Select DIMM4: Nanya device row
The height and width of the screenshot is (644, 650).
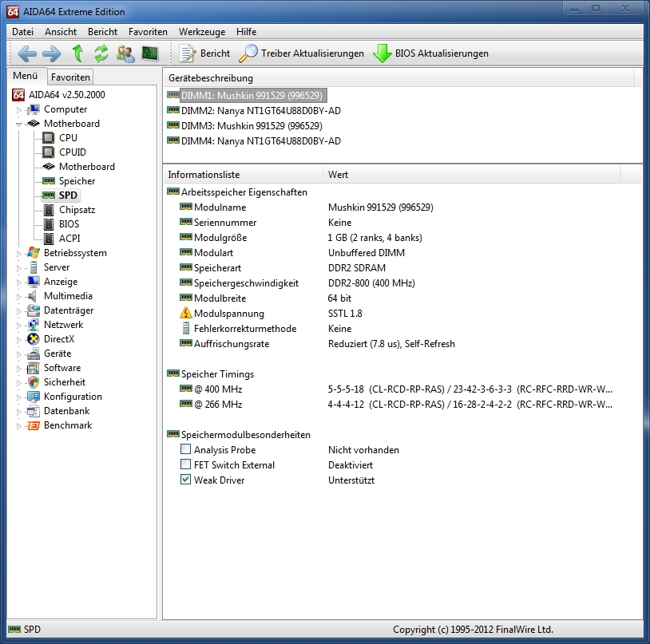254,141
